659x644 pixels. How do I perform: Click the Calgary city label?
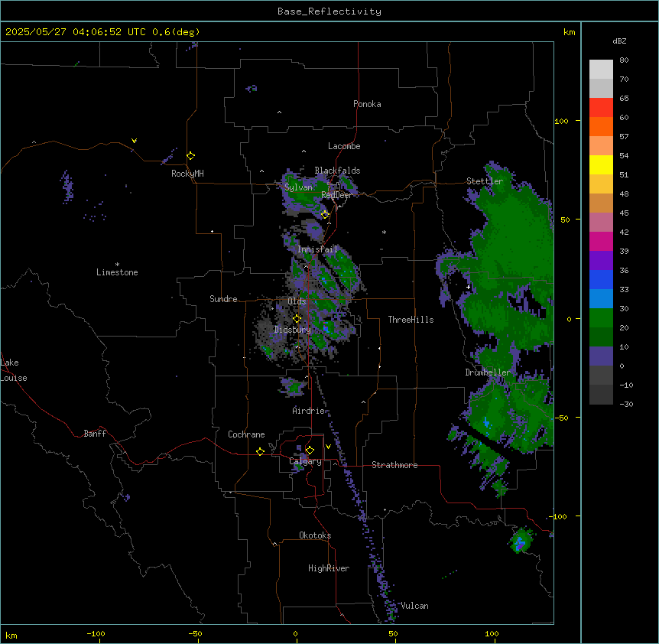(x=305, y=461)
